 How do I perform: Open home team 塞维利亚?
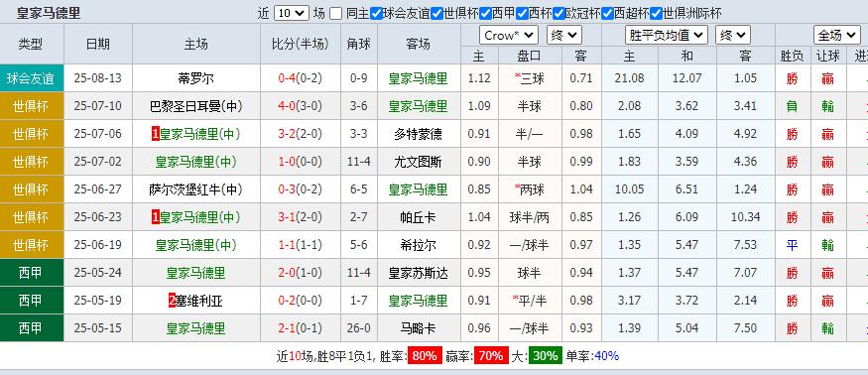click(199, 301)
